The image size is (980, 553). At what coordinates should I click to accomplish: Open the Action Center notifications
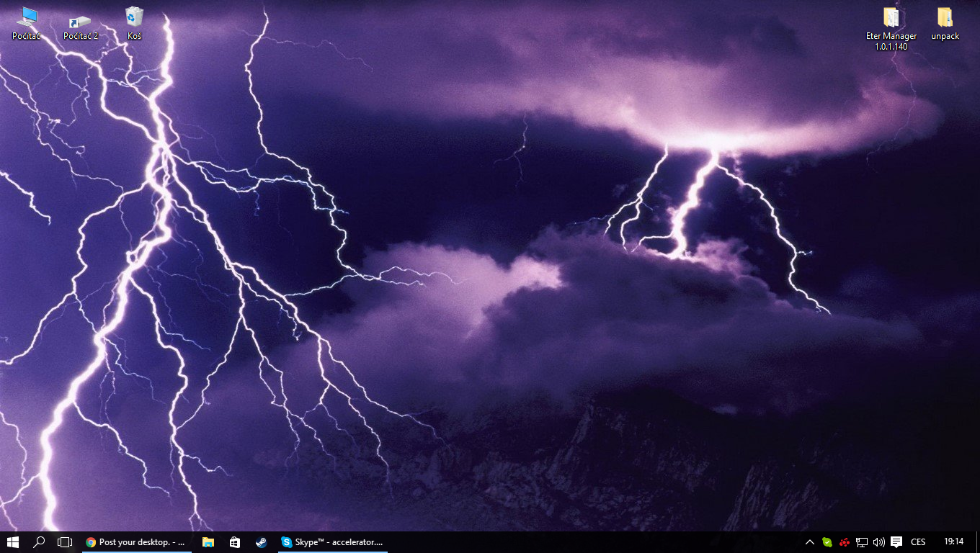[x=896, y=542]
